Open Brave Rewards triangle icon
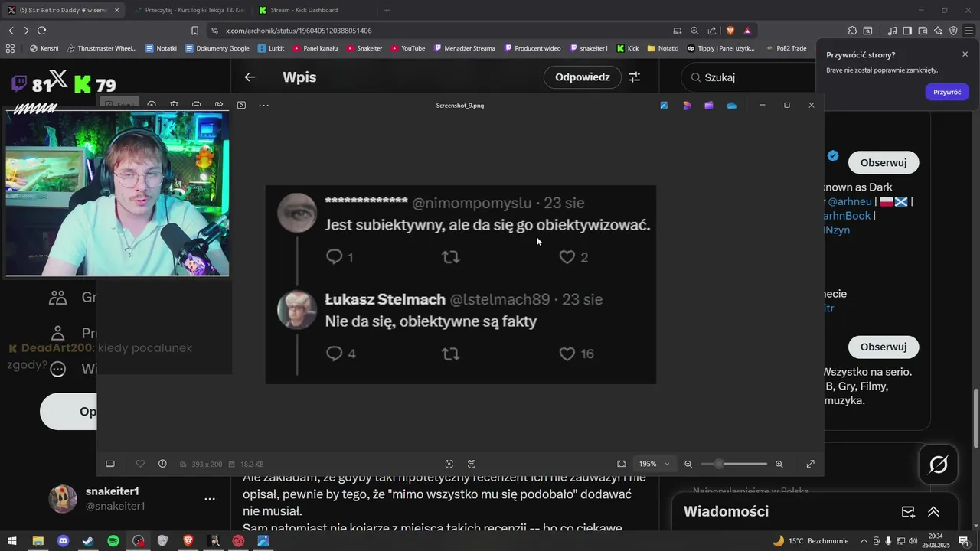This screenshot has height=551, width=980. (746, 31)
